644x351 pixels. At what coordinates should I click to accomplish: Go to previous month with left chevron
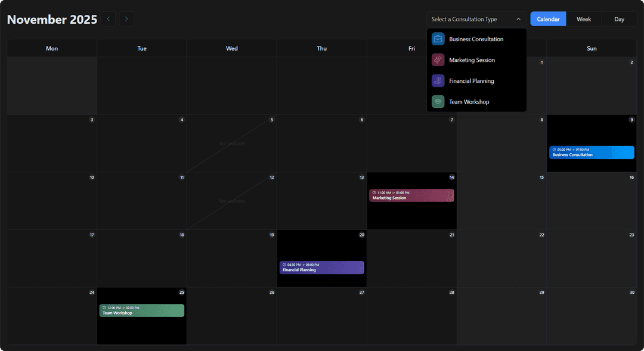point(108,19)
